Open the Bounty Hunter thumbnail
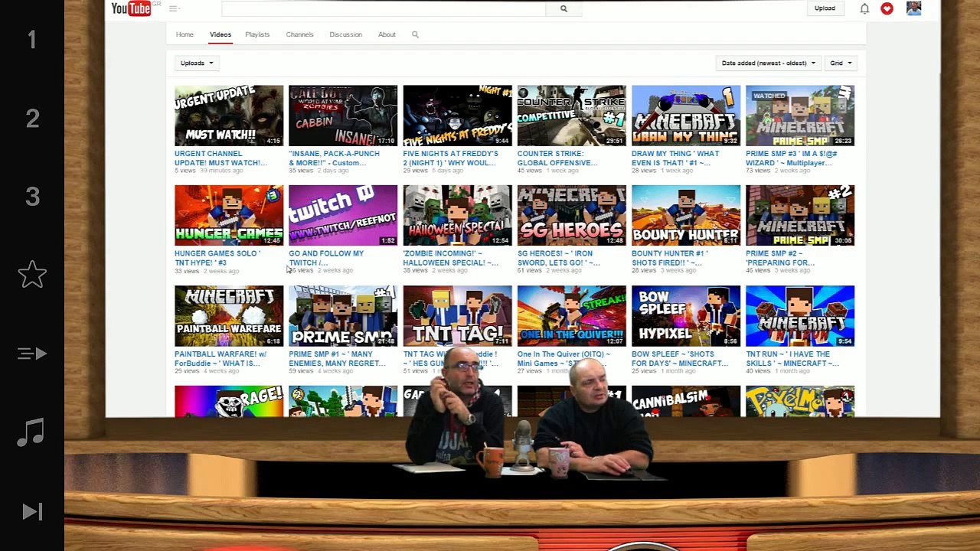This screenshot has height=551, width=980. click(x=686, y=215)
